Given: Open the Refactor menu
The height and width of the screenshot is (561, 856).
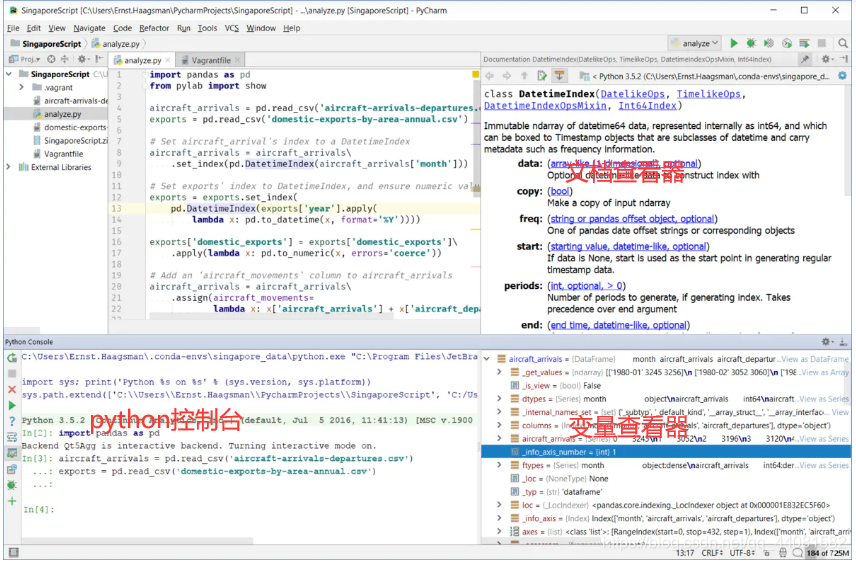Looking at the screenshot, I should coord(154,28).
